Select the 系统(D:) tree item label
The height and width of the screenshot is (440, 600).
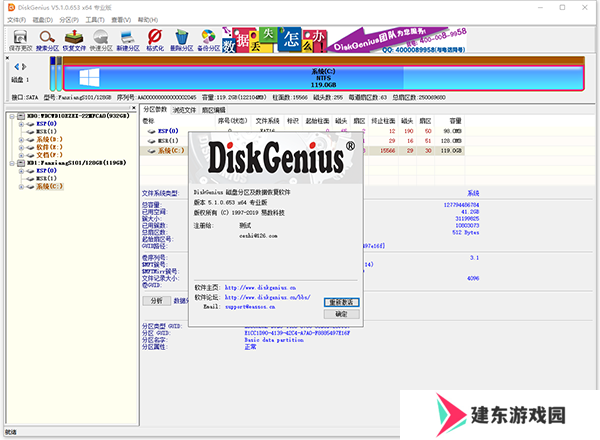(x=49, y=140)
